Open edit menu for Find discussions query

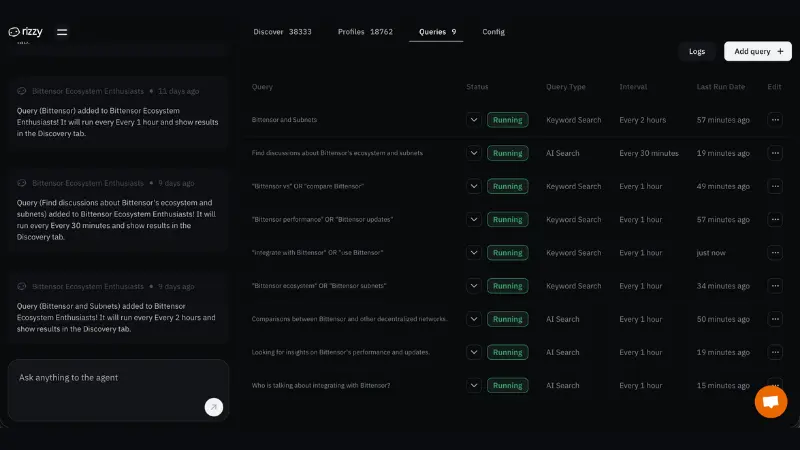pyautogui.click(x=775, y=153)
